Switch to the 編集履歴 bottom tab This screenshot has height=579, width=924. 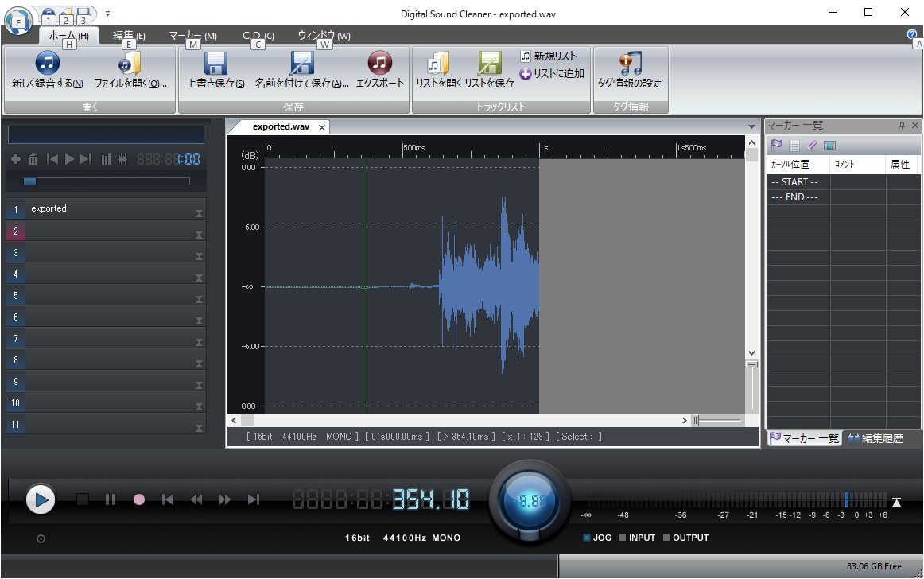(x=875, y=438)
